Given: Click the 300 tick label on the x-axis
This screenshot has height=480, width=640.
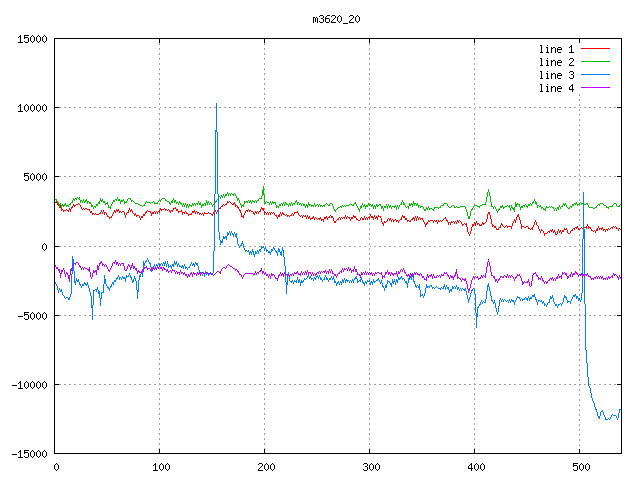Looking at the screenshot, I should click(369, 466).
